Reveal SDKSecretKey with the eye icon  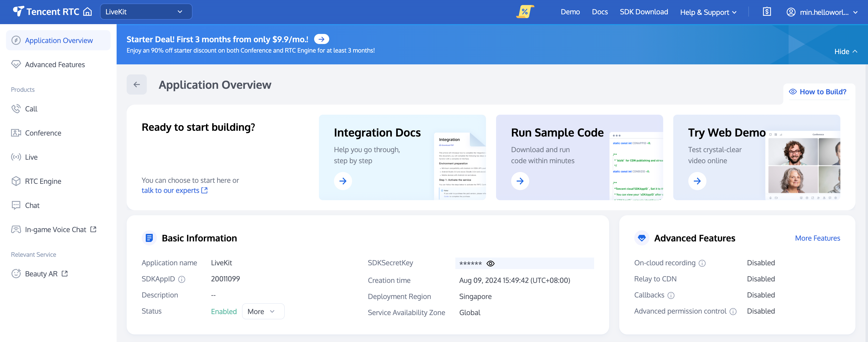pos(490,263)
